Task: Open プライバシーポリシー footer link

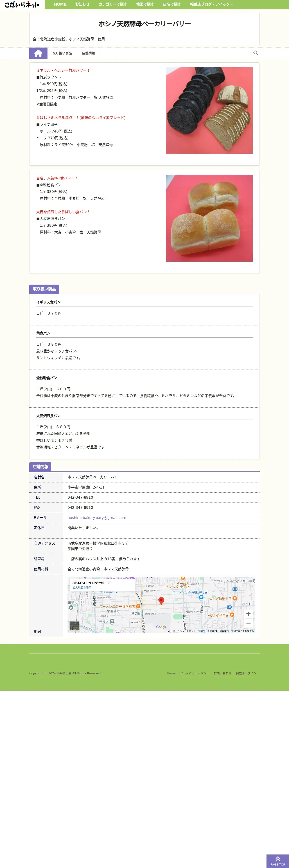Action: (194, 673)
